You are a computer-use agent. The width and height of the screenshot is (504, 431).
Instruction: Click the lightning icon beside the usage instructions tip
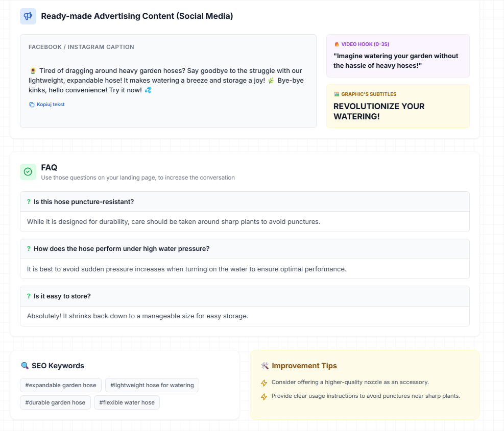(x=264, y=396)
